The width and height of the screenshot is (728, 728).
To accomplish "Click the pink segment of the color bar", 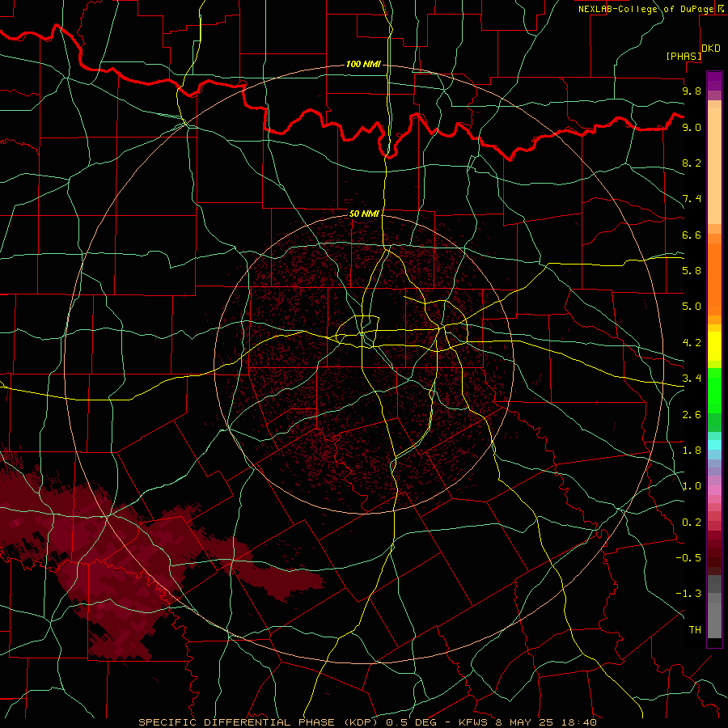I will pyautogui.click(x=714, y=490).
